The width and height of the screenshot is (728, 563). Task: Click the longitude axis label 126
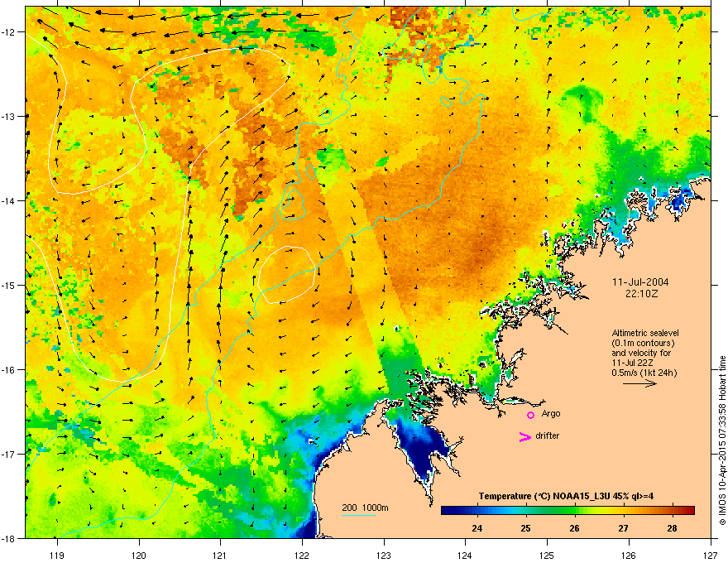tap(629, 555)
